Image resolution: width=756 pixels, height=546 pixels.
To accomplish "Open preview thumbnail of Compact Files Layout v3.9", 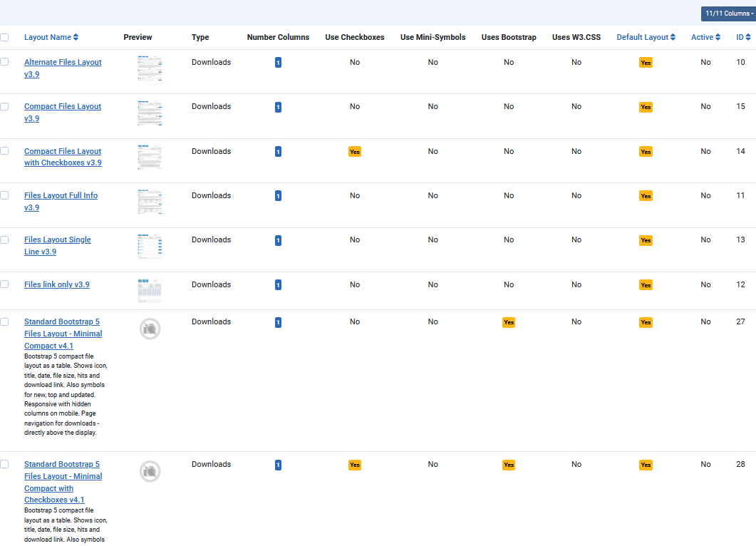I will [150, 113].
